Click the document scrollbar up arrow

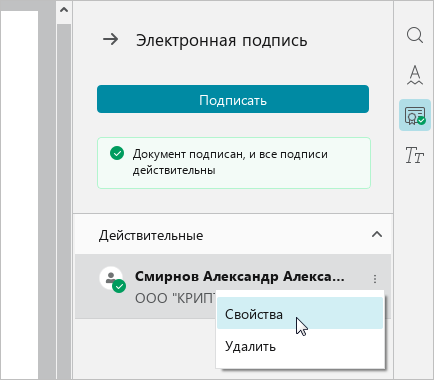tap(64, 10)
